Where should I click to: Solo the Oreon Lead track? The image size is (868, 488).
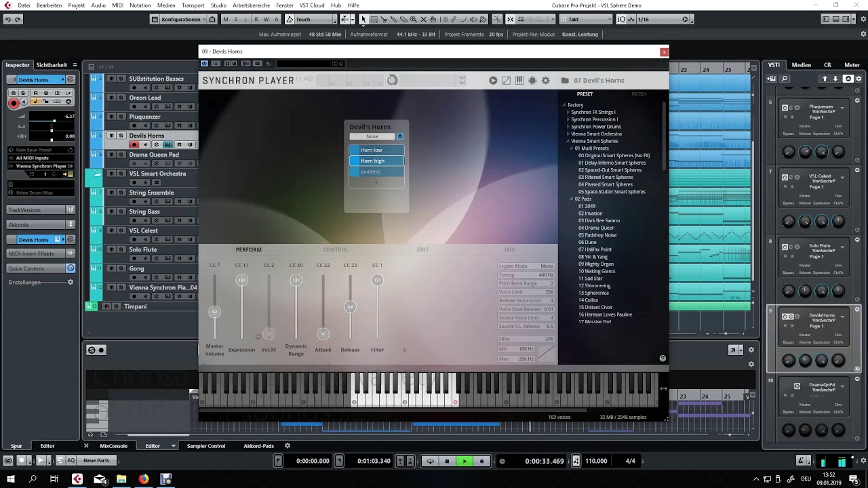[x=121, y=98]
